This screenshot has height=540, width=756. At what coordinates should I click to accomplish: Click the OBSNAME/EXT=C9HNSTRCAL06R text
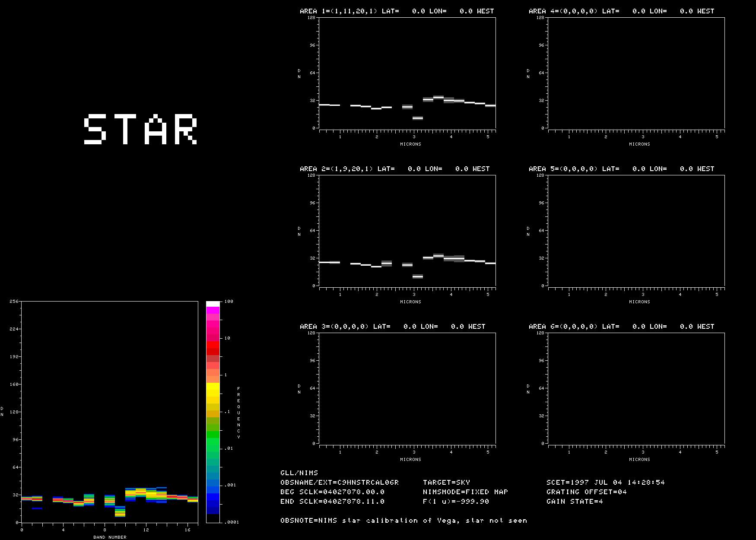click(x=340, y=482)
